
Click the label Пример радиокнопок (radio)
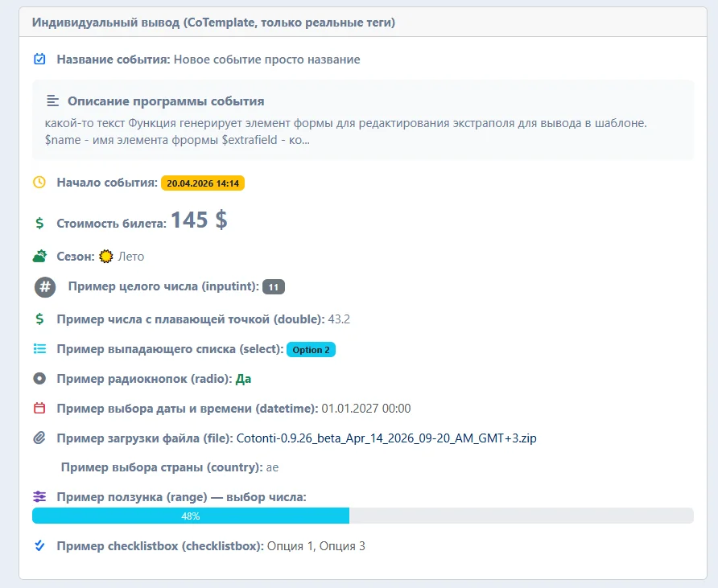(145, 379)
